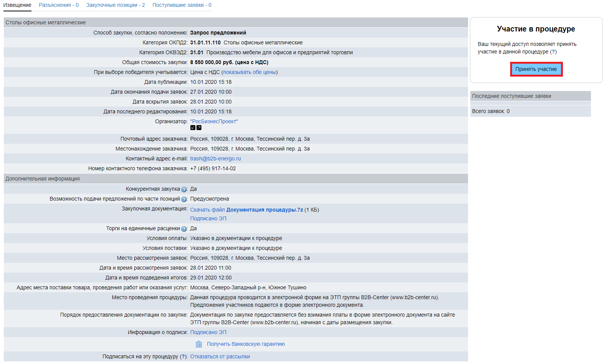The width and height of the screenshot is (605, 364).
Task: Select the Извещение tab
Action: pos(17,5)
